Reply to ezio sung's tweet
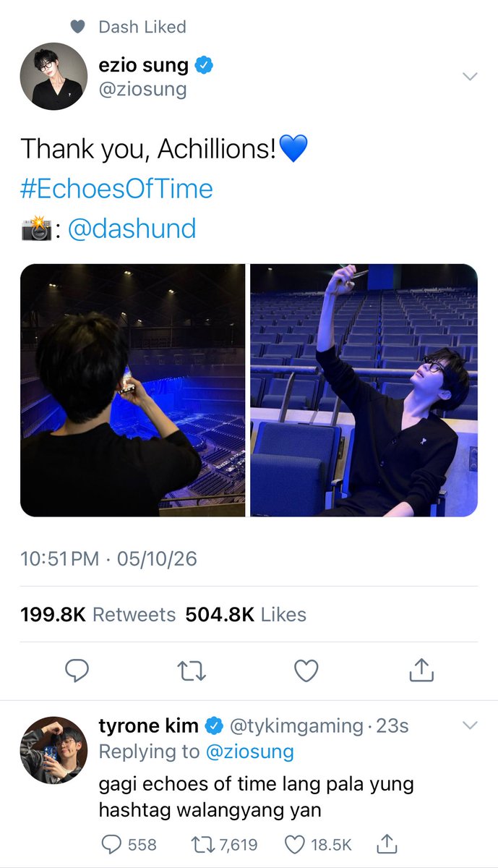The width and height of the screenshot is (498, 868). pyautogui.click(x=77, y=671)
